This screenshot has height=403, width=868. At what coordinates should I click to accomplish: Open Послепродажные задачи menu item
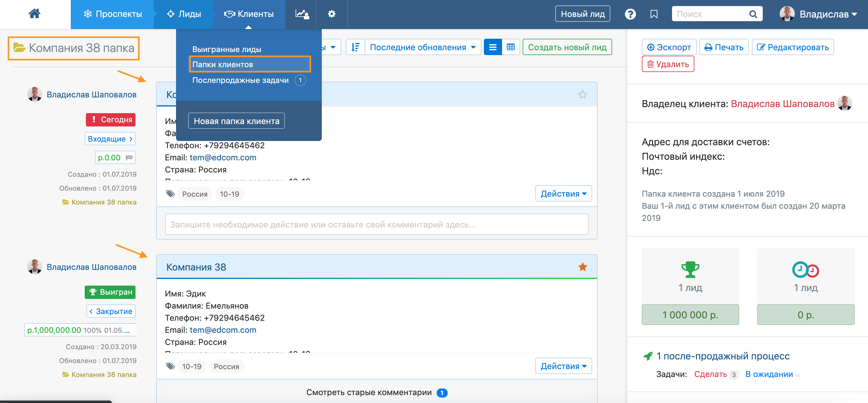pyautogui.click(x=240, y=80)
